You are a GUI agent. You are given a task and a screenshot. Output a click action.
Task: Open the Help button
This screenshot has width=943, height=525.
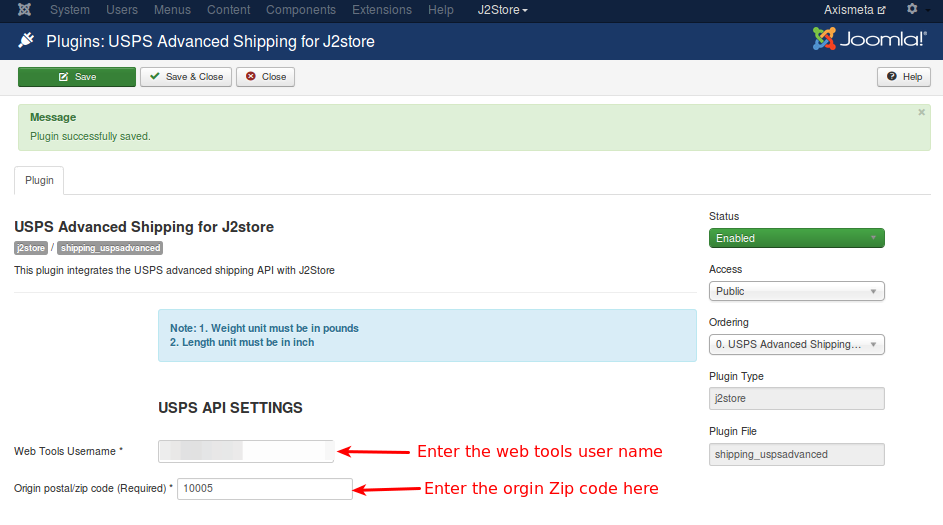coord(904,77)
